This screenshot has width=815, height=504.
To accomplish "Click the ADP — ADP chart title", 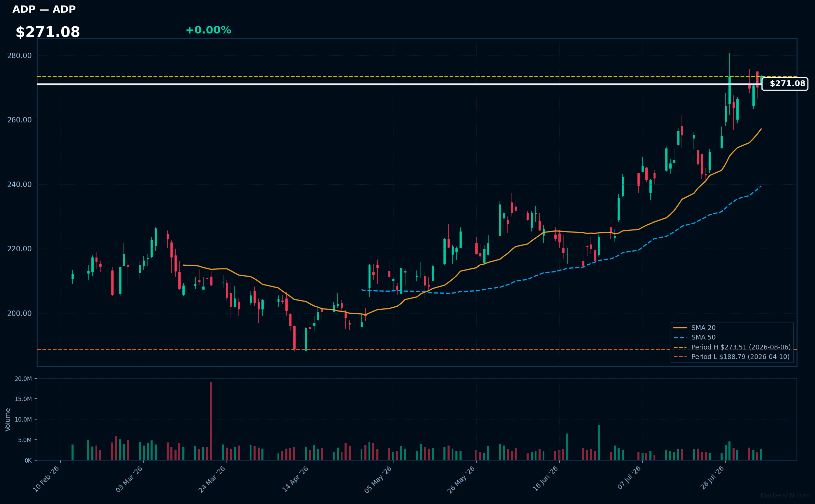I will pos(44,9).
